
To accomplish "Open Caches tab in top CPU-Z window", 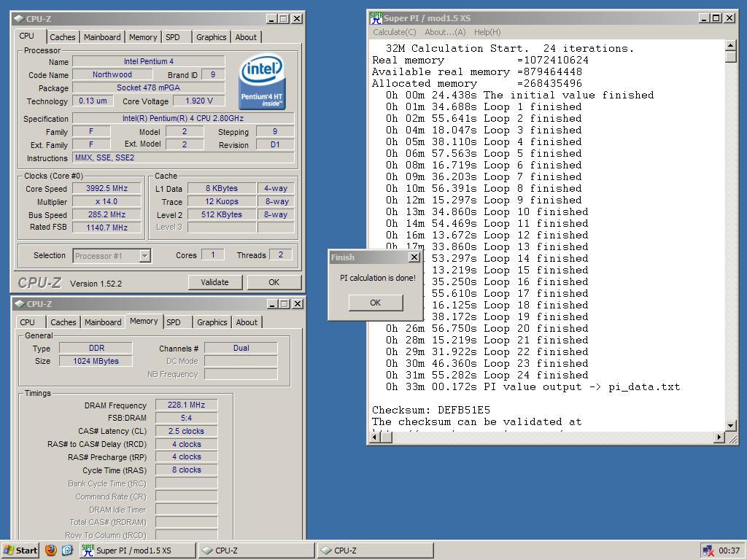I will pos(63,37).
